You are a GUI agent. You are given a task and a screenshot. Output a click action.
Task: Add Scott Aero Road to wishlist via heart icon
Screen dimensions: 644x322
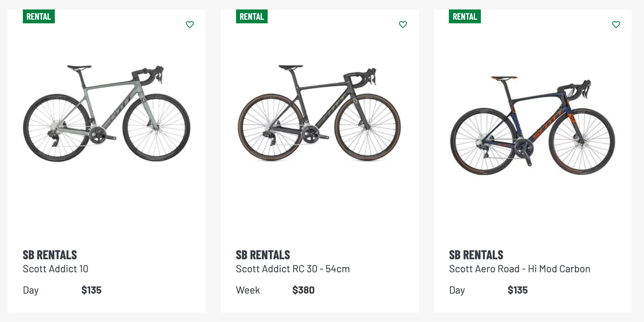[616, 24]
